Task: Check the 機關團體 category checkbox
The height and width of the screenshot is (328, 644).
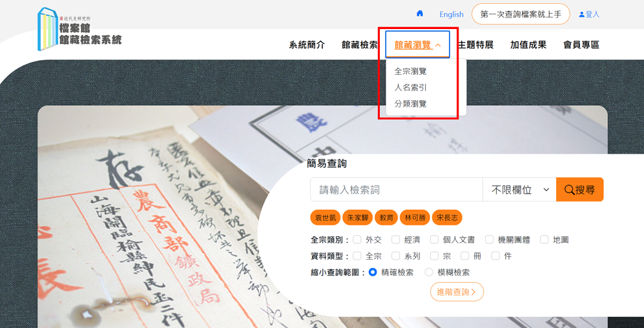Action: [x=489, y=240]
